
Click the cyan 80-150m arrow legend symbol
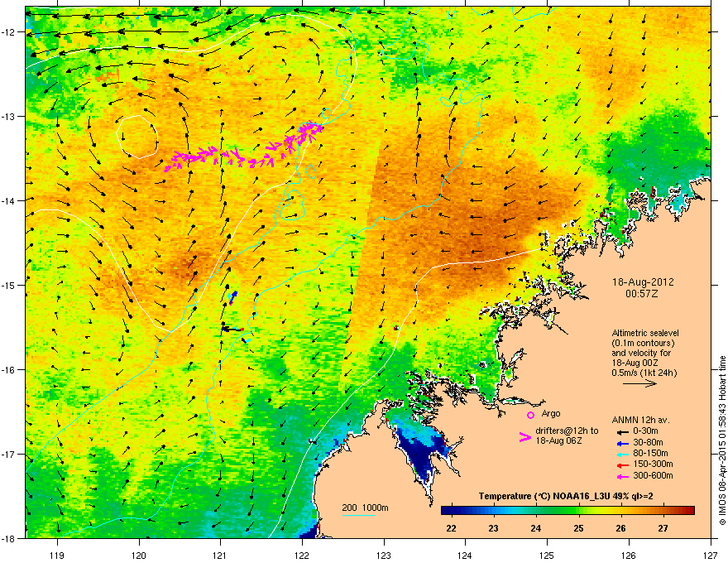pos(622,454)
